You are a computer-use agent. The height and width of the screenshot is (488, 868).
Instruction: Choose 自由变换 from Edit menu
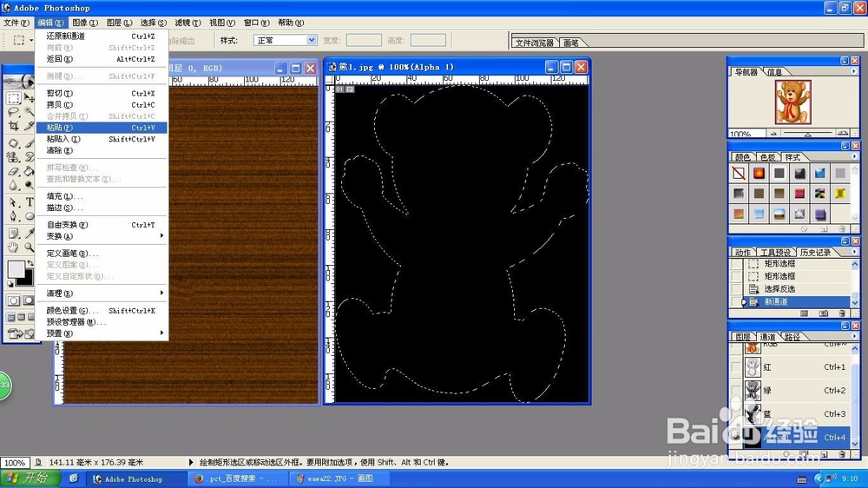[102, 225]
